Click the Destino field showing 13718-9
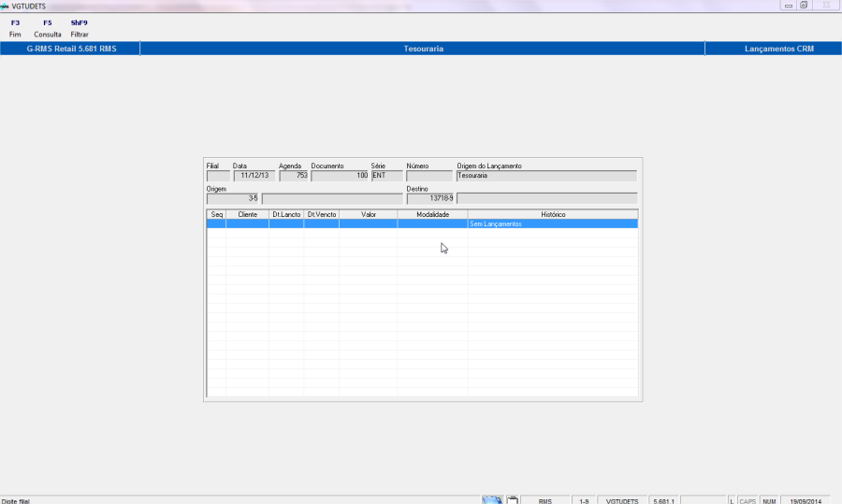Image resolution: width=842 pixels, height=504 pixels. [430, 198]
